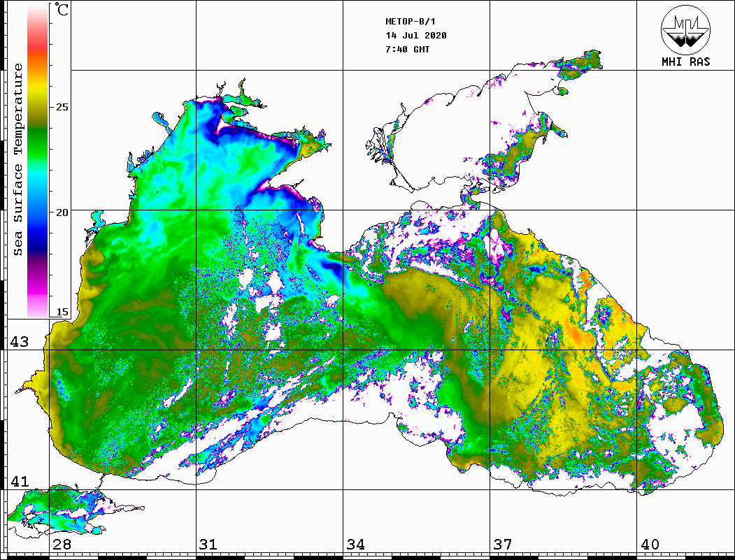Click the °C unit label
The image size is (735, 560).
click(62, 9)
